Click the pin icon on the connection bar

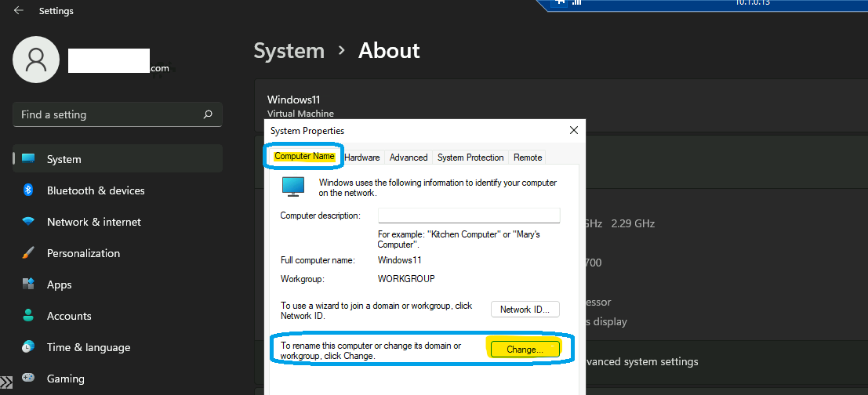[560, 2]
